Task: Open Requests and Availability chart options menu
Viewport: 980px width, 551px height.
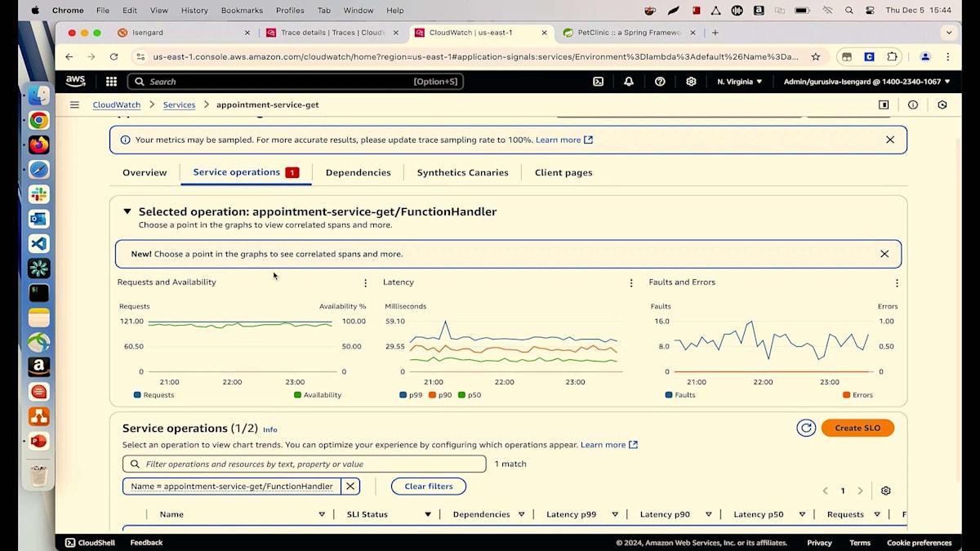Action: (x=365, y=282)
